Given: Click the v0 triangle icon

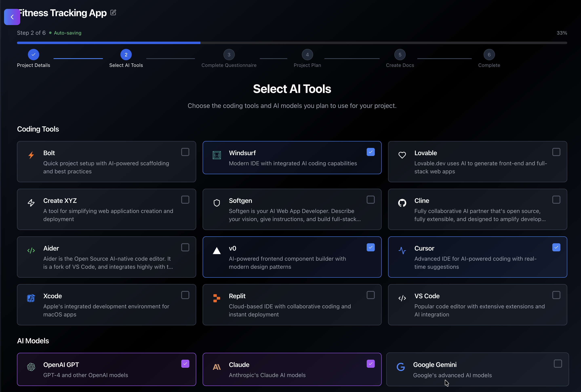Looking at the screenshot, I should point(217,251).
